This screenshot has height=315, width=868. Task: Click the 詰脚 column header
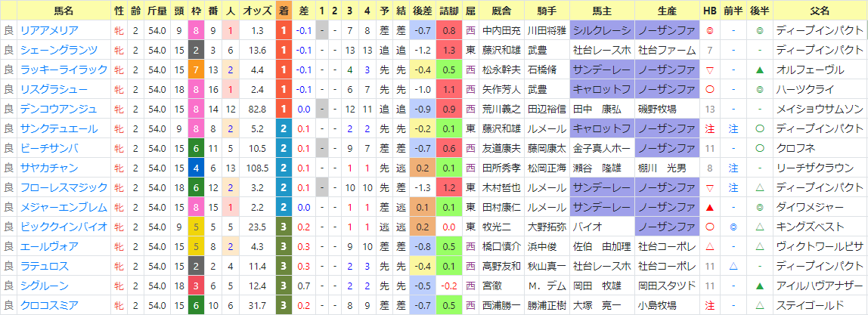tap(449, 11)
